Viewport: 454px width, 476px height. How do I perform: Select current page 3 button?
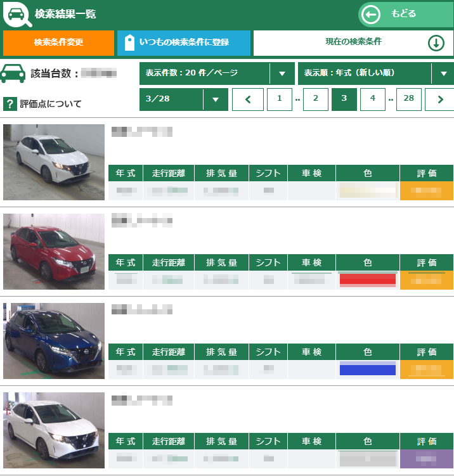(x=344, y=100)
